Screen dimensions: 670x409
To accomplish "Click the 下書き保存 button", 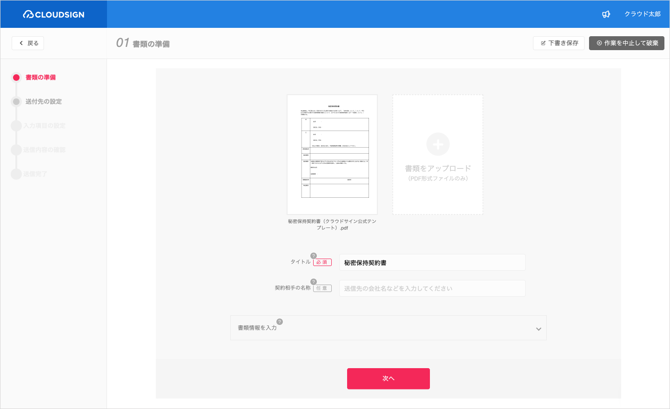I will tap(559, 43).
